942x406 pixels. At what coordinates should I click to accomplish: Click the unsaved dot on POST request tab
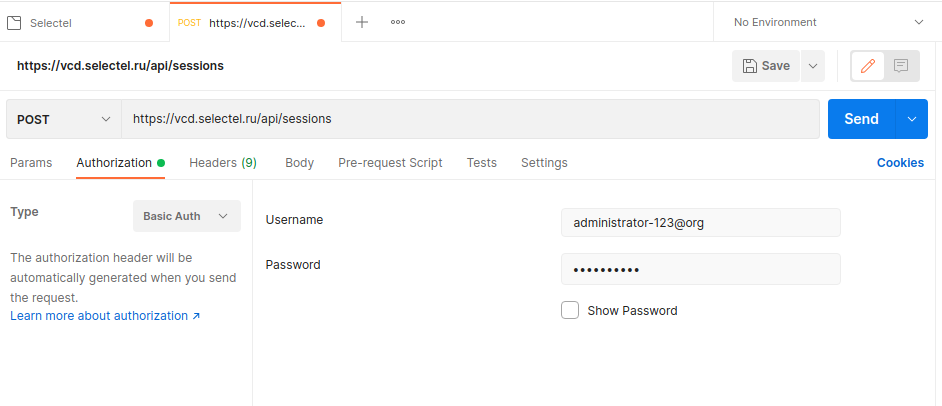coord(321,23)
